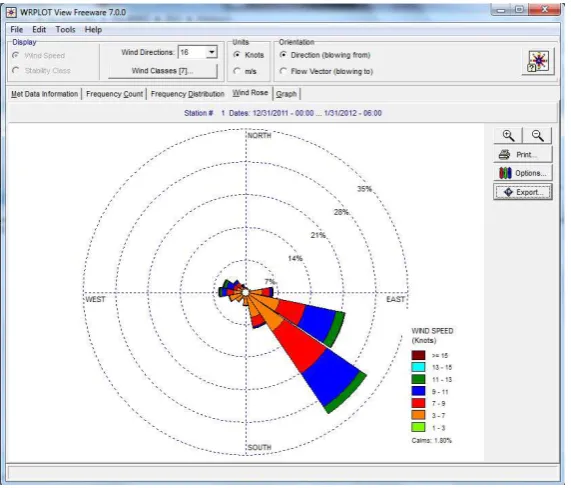Click the green 11 - 13 legend swatch
The image size is (571, 488).
click(x=418, y=379)
